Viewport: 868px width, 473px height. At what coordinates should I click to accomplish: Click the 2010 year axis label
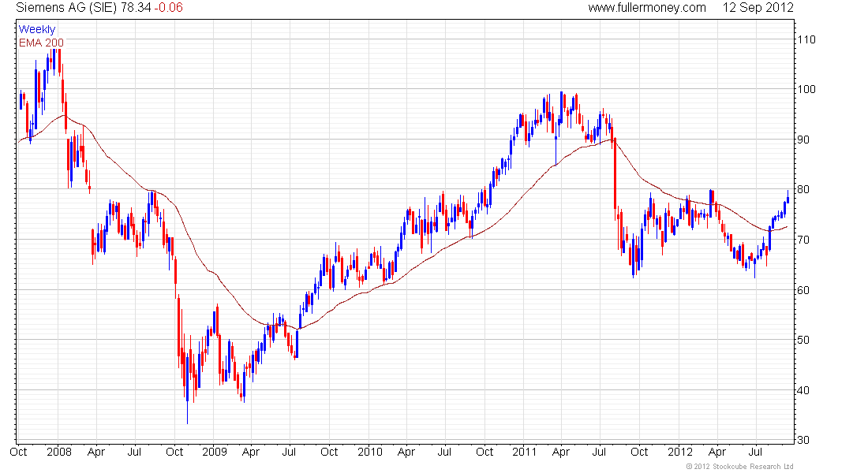370,452
